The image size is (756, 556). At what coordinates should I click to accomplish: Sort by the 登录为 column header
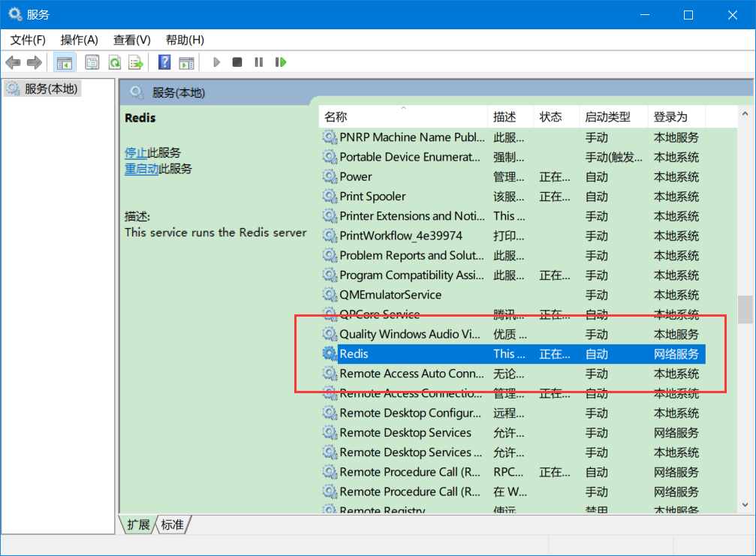pos(676,116)
